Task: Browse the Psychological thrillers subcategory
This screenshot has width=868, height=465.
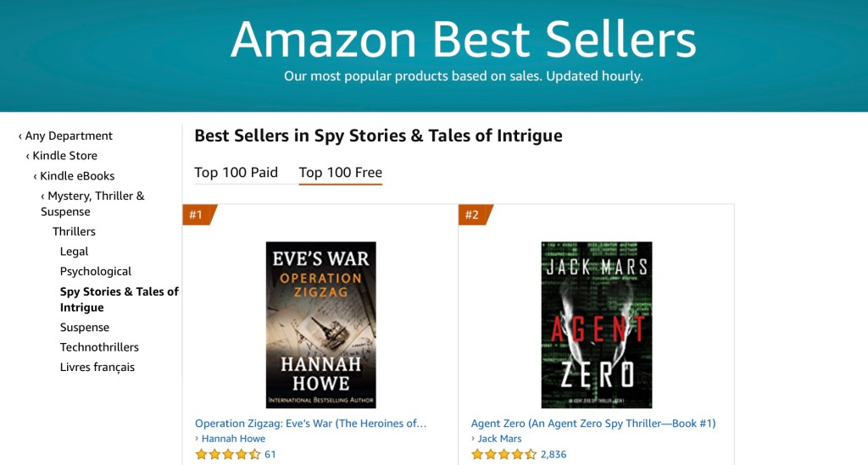Action: click(95, 272)
